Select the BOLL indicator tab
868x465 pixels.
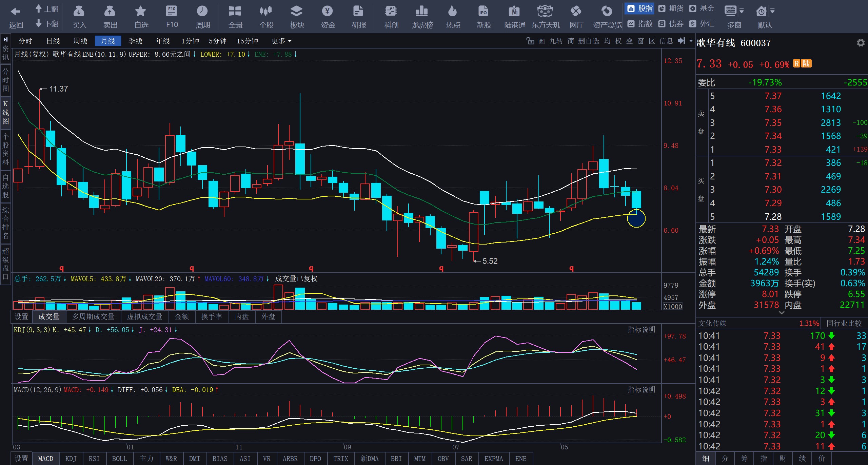tap(119, 459)
